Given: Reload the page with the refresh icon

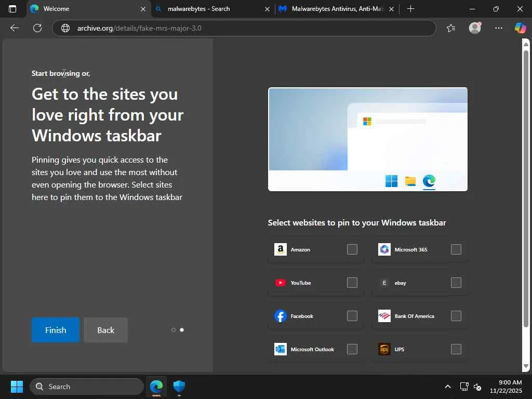Looking at the screenshot, I should point(37,28).
